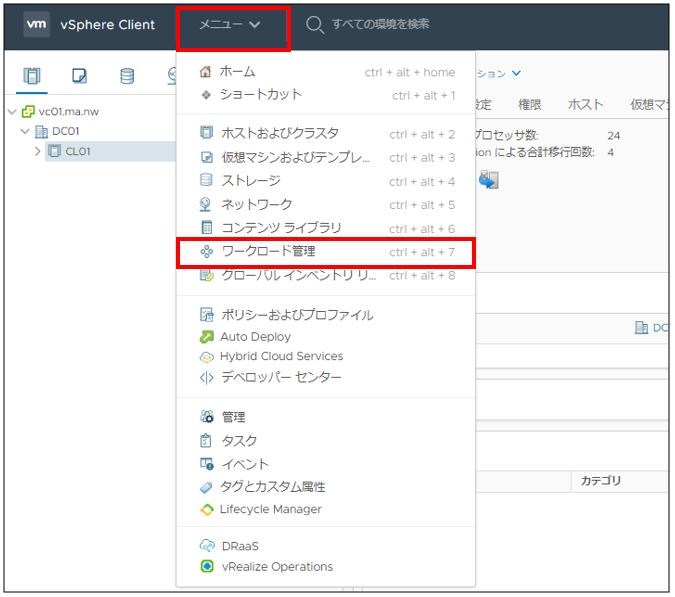The width and height of the screenshot is (675, 597).
Task: Click the Hosts and Clusters inventory tab icon
Action: coord(32,76)
